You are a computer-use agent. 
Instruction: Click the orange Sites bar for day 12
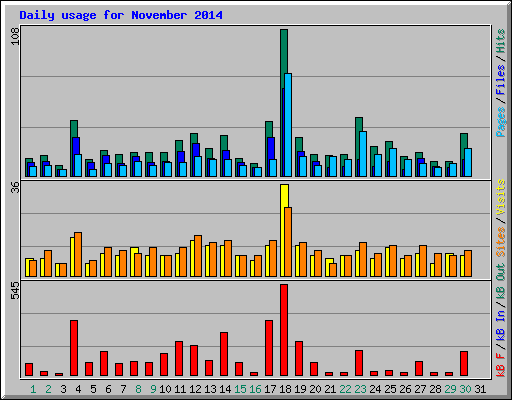pos(198,256)
